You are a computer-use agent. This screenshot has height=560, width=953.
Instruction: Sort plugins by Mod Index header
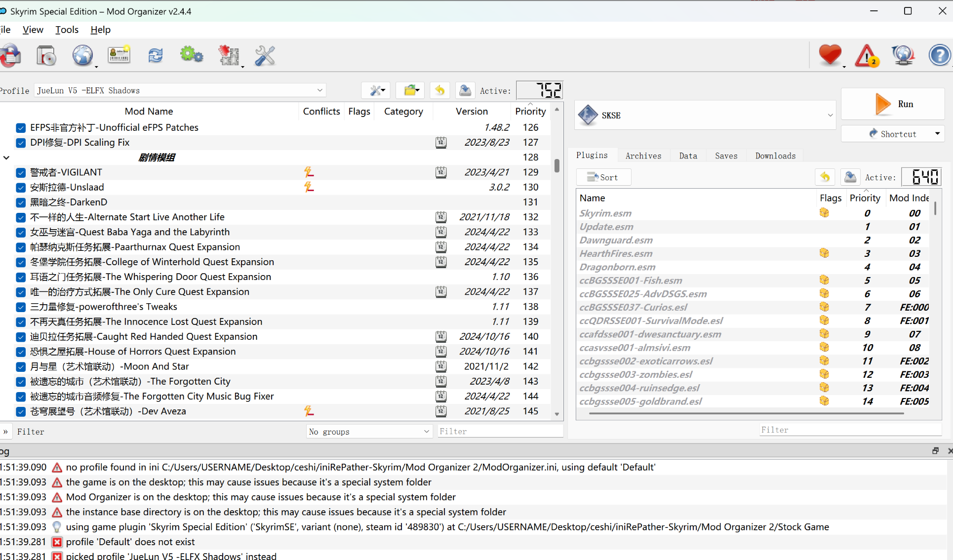click(909, 198)
